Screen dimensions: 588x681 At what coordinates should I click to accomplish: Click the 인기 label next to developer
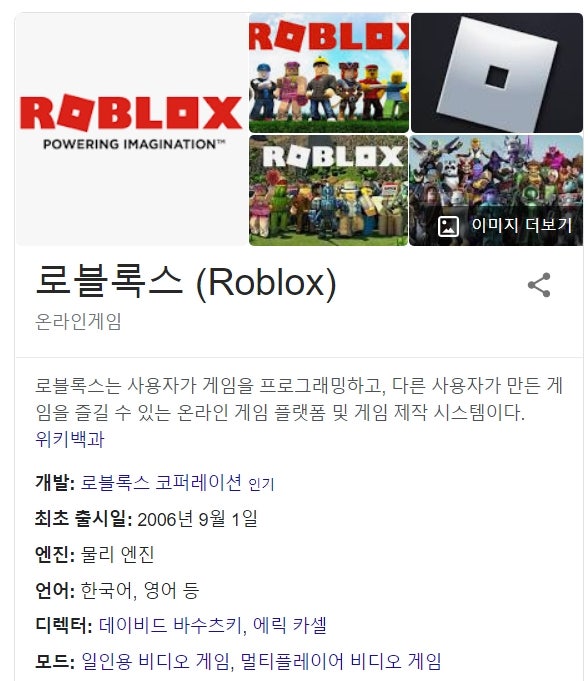pyautogui.click(x=261, y=484)
